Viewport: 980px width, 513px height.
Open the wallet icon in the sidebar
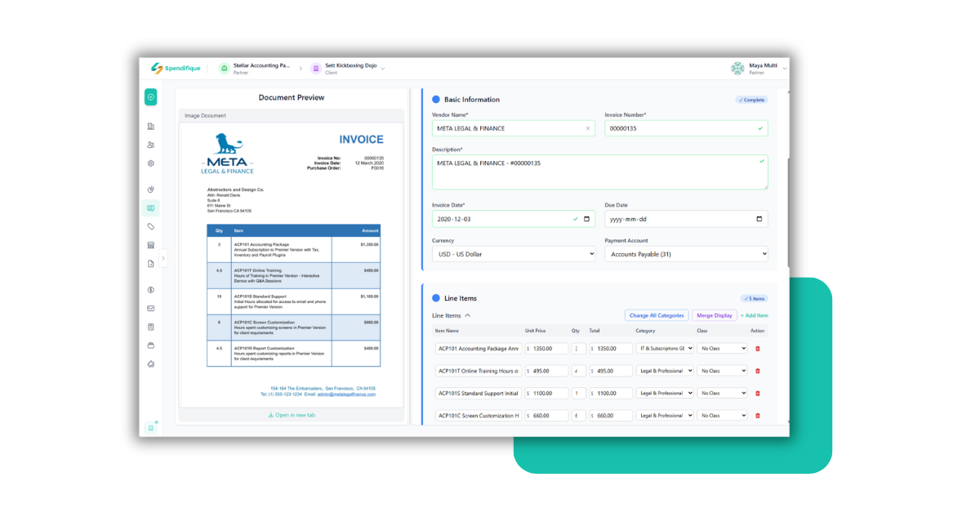click(151, 346)
